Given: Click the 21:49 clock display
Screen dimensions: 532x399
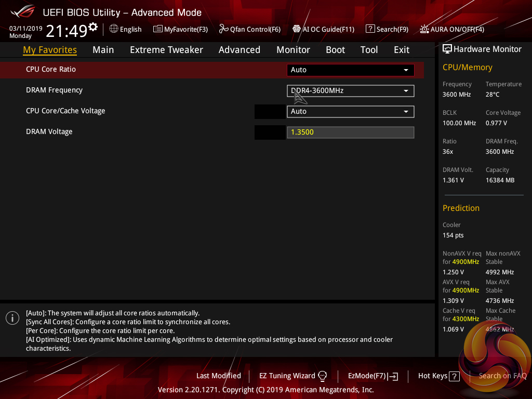Looking at the screenshot, I should pyautogui.click(x=66, y=31).
